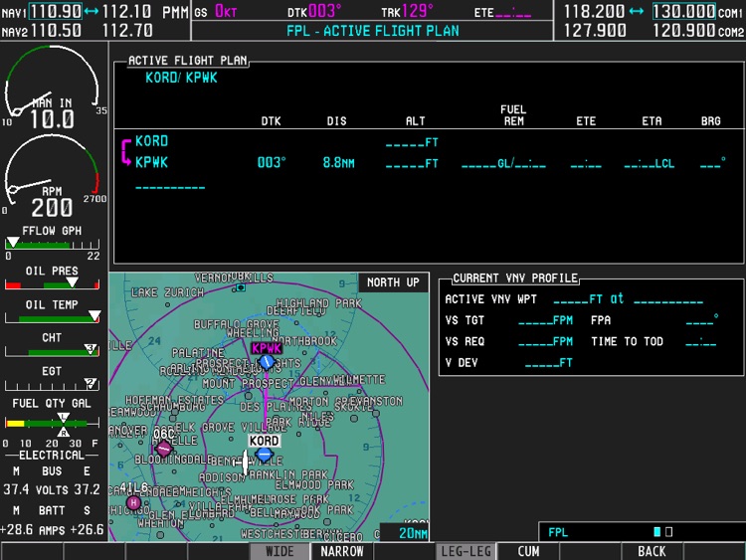Image resolution: width=746 pixels, height=560 pixels.
Task: Select KORD waypoint in flight plan
Action: pos(151,141)
